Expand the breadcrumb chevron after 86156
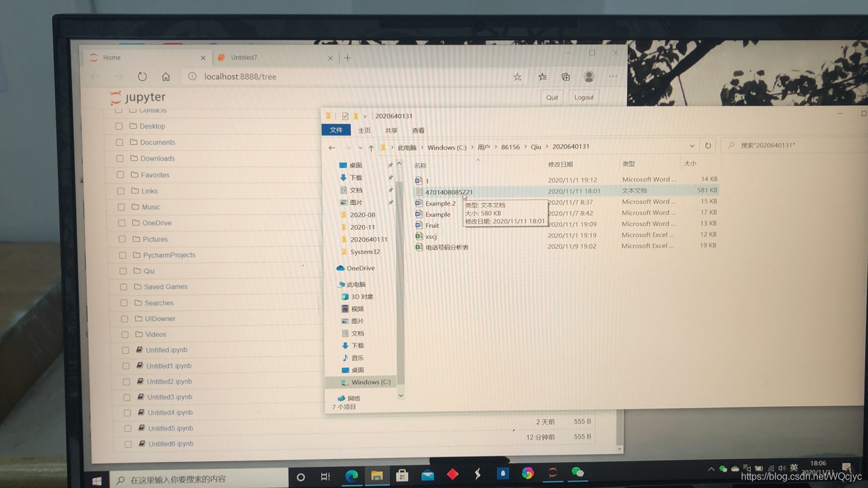 click(525, 147)
